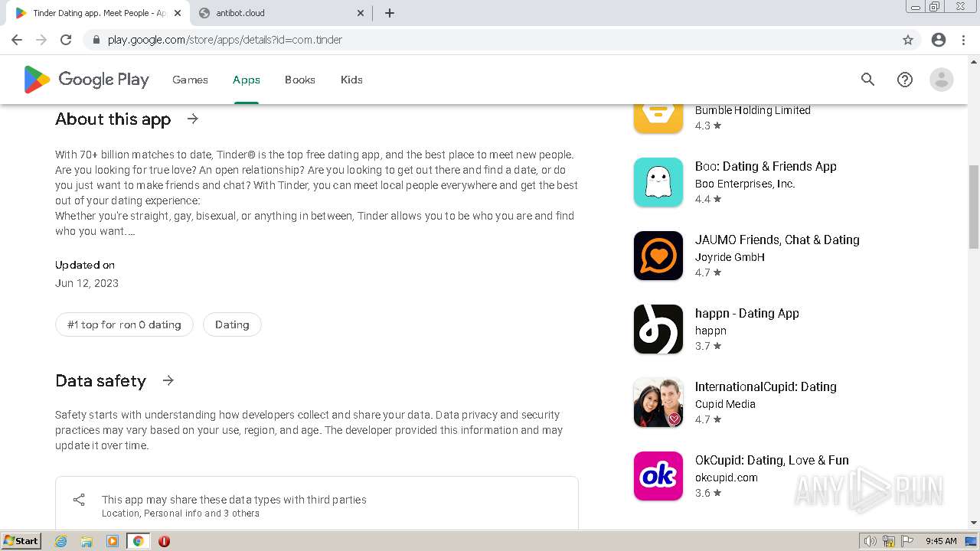Switch to the Books section
Viewport: 980px width, 551px height.
[x=300, y=80]
